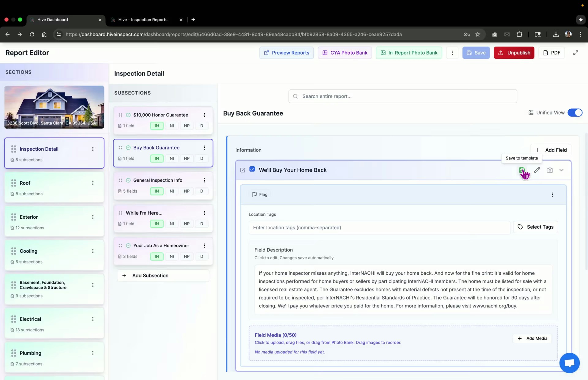Screen dimensions: 588x380
Task: Open the browser extensions puzzle icon
Action: click(x=519, y=34)
